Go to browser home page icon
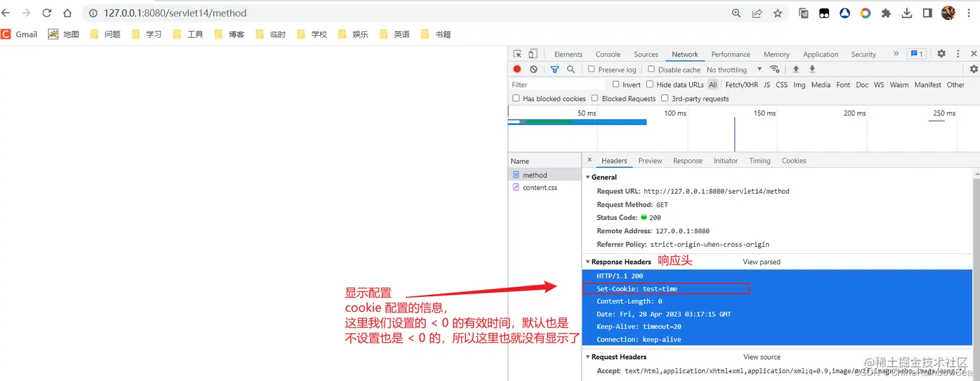Screen dimensions: 980x381 coord(67,13)
